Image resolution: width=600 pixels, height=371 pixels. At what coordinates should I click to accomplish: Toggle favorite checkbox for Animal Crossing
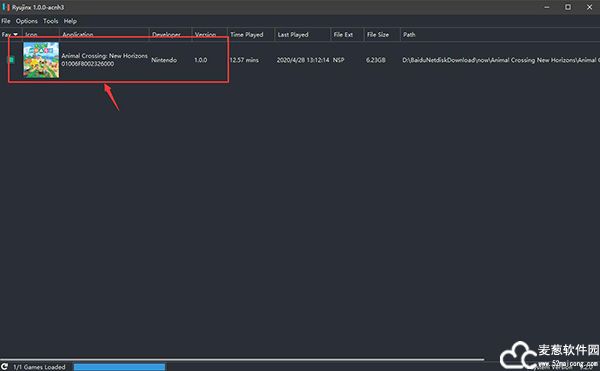click(11, 60)
